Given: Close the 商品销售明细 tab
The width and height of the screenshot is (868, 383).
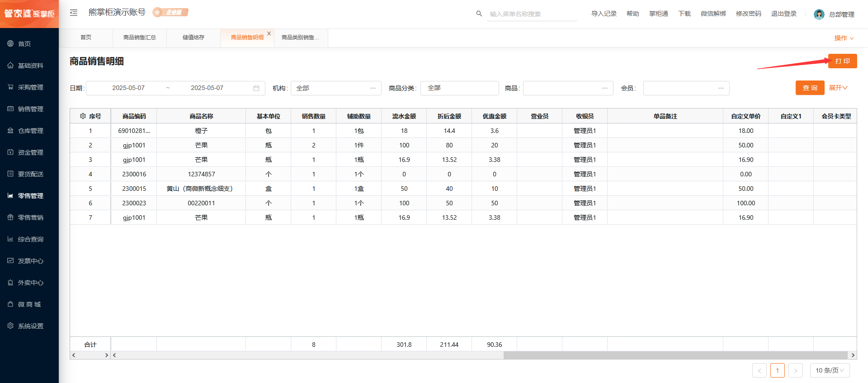Looking at the screenshot, I should click(x=269, y=33).
